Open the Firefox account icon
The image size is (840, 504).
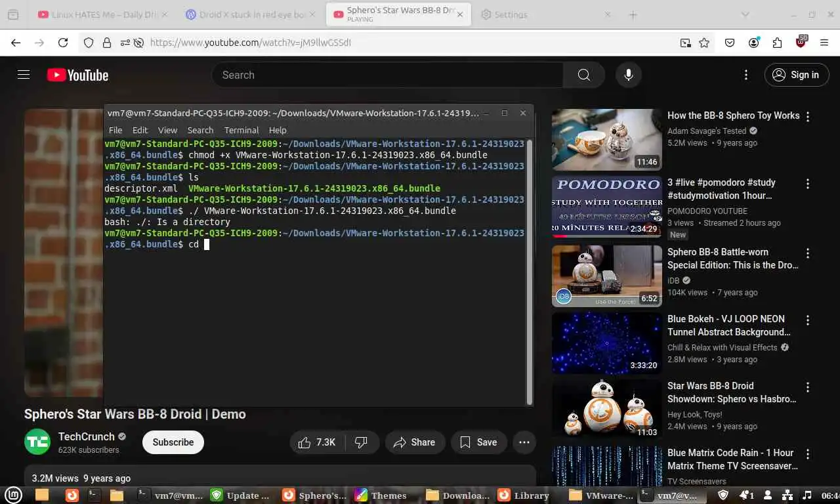tap(753, 43)
